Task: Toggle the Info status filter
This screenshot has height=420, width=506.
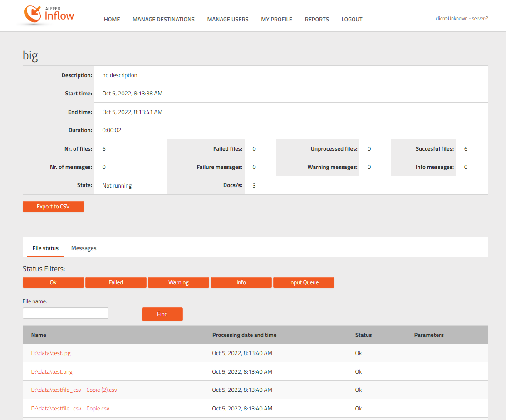Action: [241, 282]
